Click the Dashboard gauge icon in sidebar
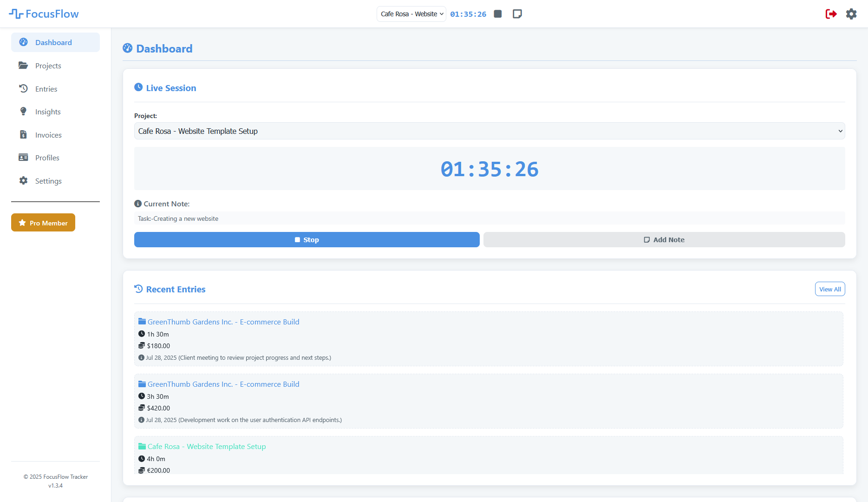The height and width of the screenshot is (502, 868). click(23, 42)
